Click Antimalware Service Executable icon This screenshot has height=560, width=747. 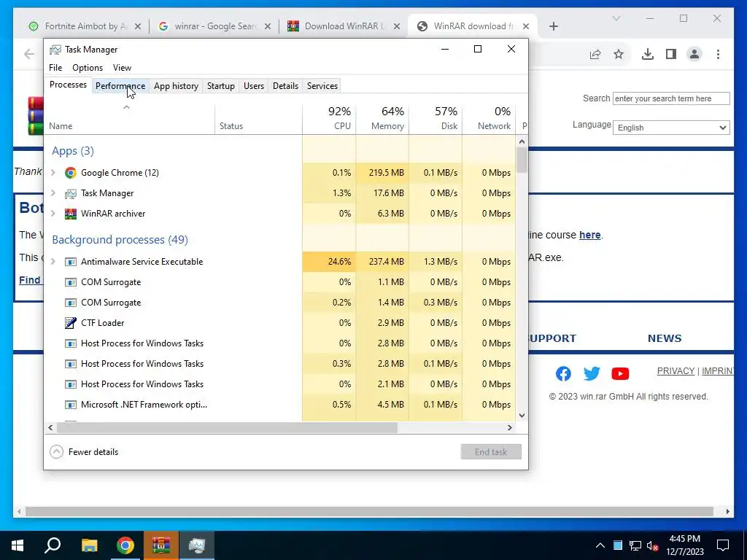[x=71, y=262]
